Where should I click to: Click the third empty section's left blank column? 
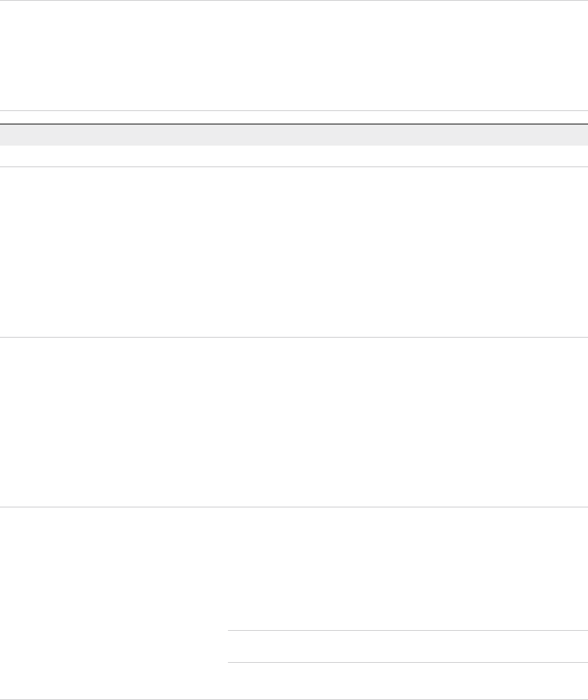(x=114, y=603)
